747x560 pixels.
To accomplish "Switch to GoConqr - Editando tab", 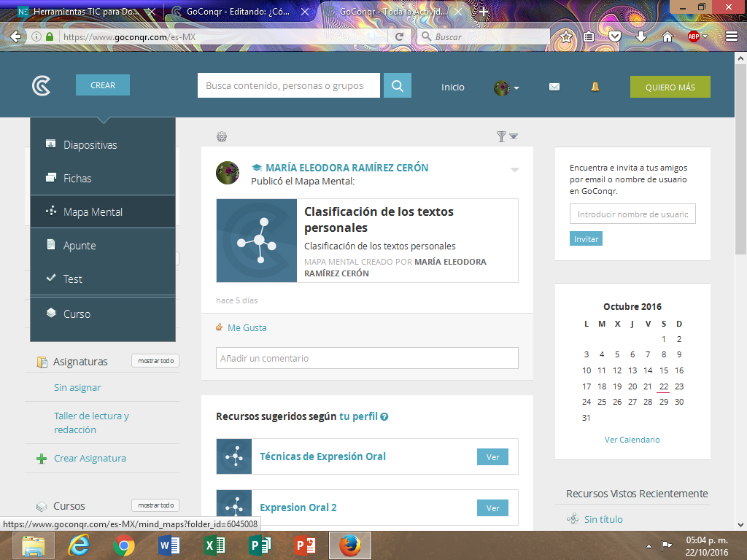I will tap(237, 12).
